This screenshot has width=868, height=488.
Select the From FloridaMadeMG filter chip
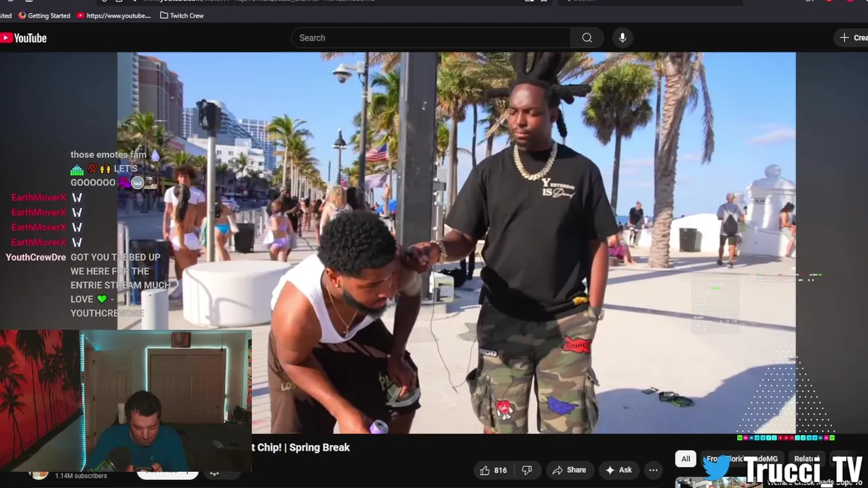point(742,459)
